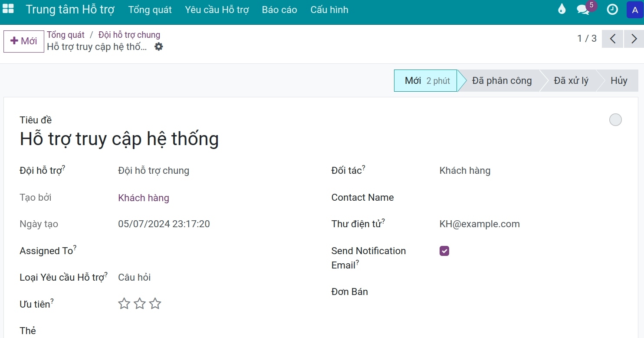This screenshot has height=338, width=644.
Task: Open the Assigned To field dropdown
Action: pos(213,251)
